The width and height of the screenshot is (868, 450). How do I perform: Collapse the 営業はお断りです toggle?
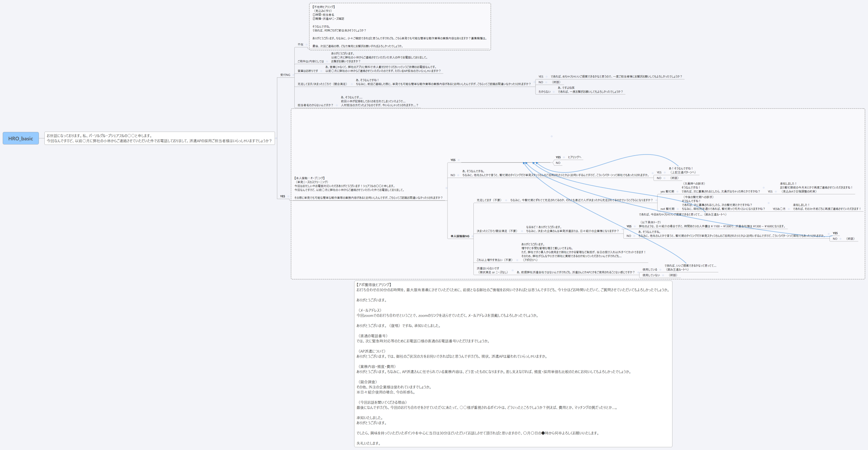(321, 71)
